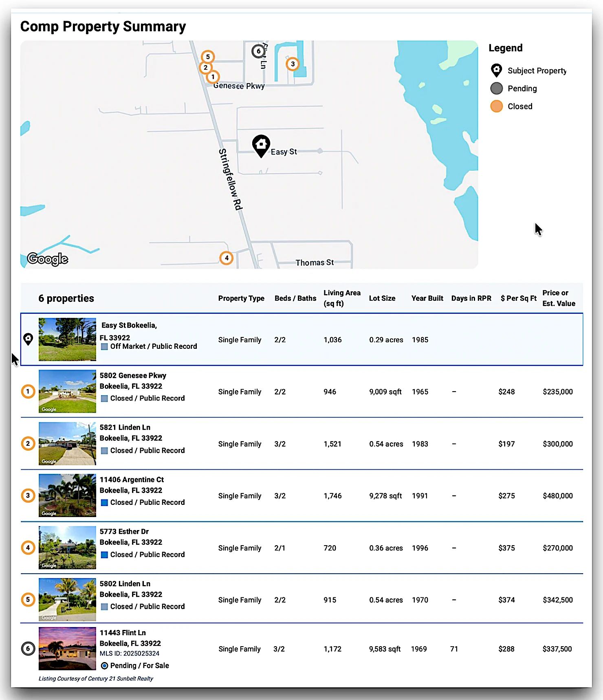The width and height of the screenshot is (603, 700).
Task: Click the numbered circle 6 beside 11443 Flint Ln
Action: pyautogui.click(x=28, y=649)
